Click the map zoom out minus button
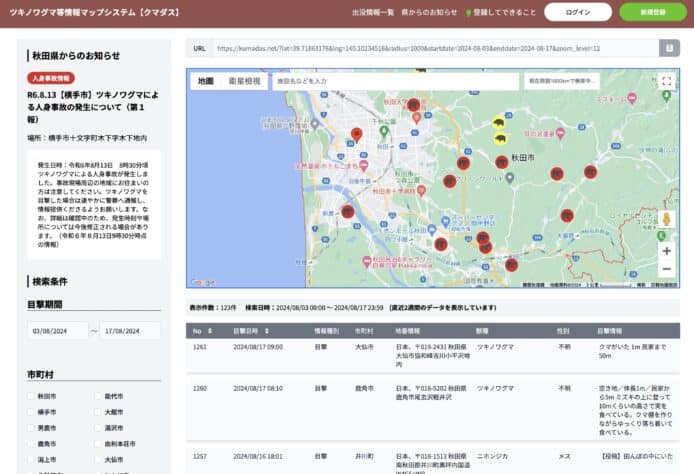694x474 pixels. click(x=666, y=269)
